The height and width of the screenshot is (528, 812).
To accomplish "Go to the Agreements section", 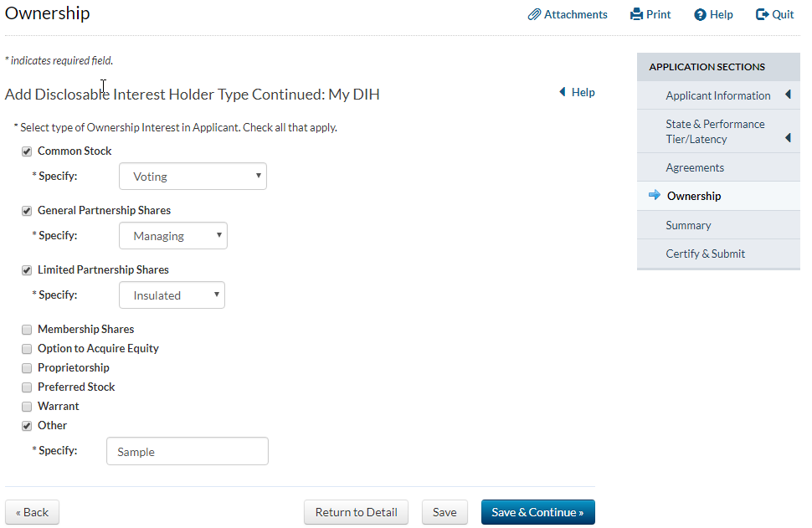I will [x=695, y=167].
